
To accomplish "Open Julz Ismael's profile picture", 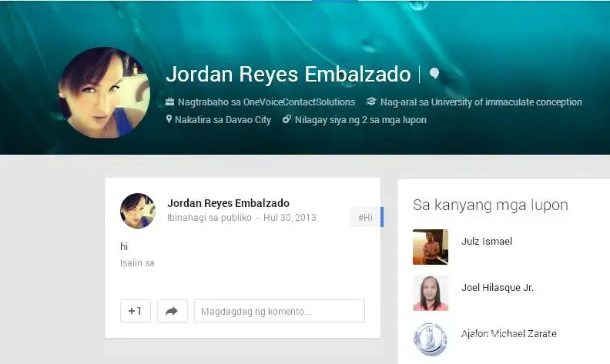I will click(x=430, y=247).
